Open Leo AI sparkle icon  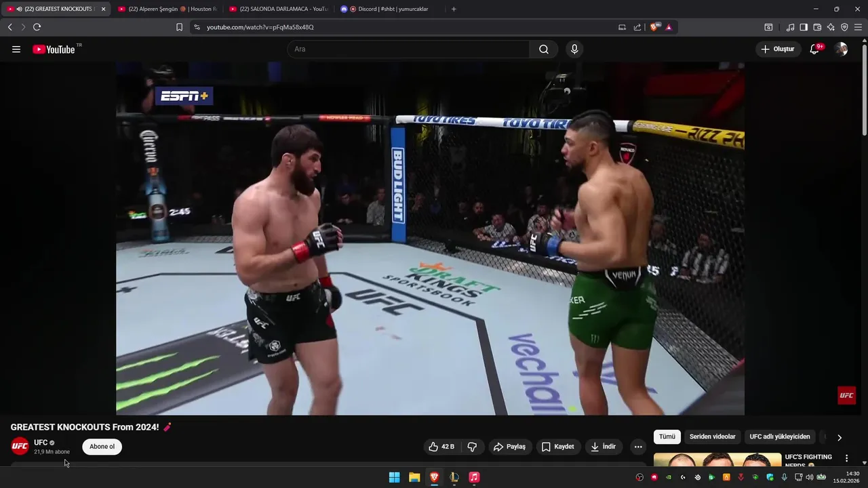point(831,27)
